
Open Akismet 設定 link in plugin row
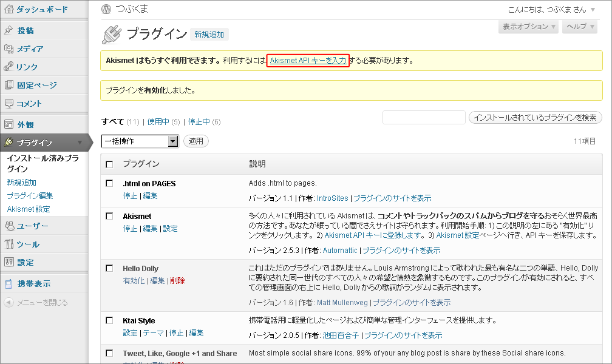170,229
